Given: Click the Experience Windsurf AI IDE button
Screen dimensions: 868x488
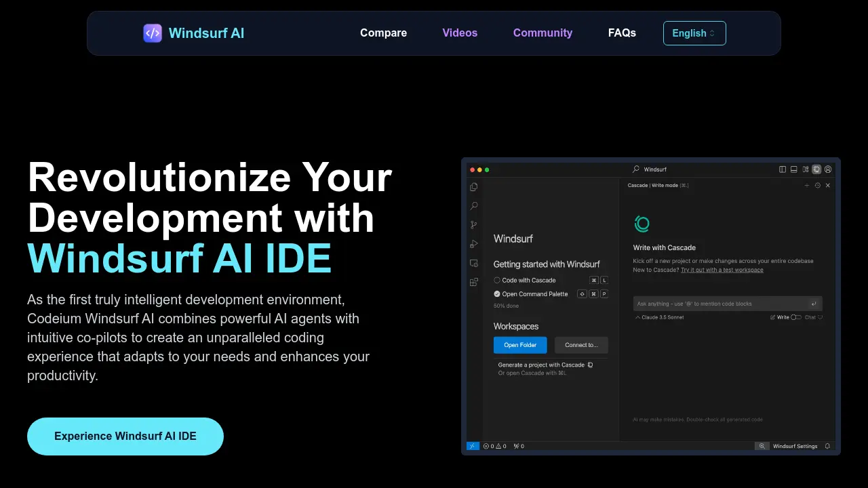Looking at the screenshot, I should 125,436.
